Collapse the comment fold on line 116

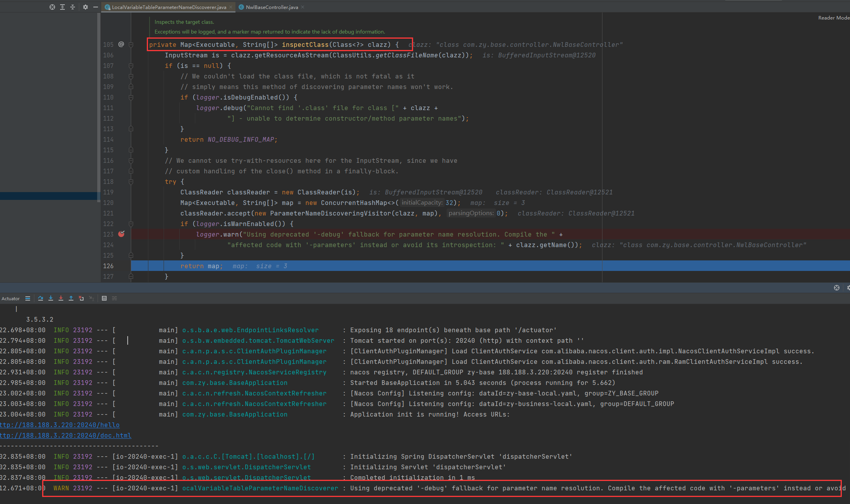tap(131, 160)
